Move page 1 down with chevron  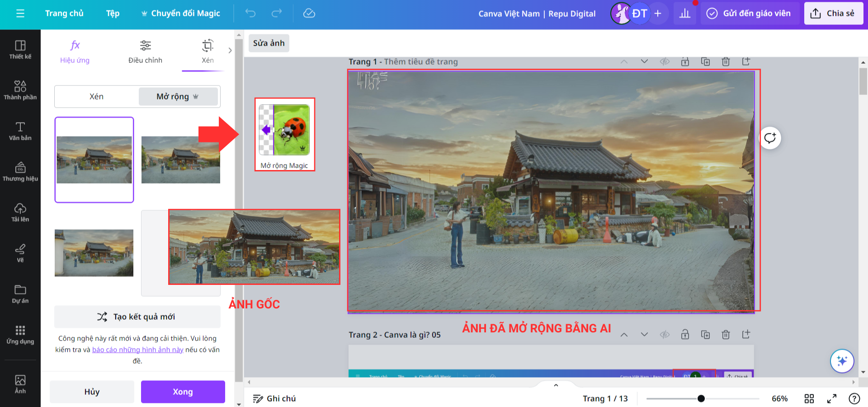[x=644, y=62]
